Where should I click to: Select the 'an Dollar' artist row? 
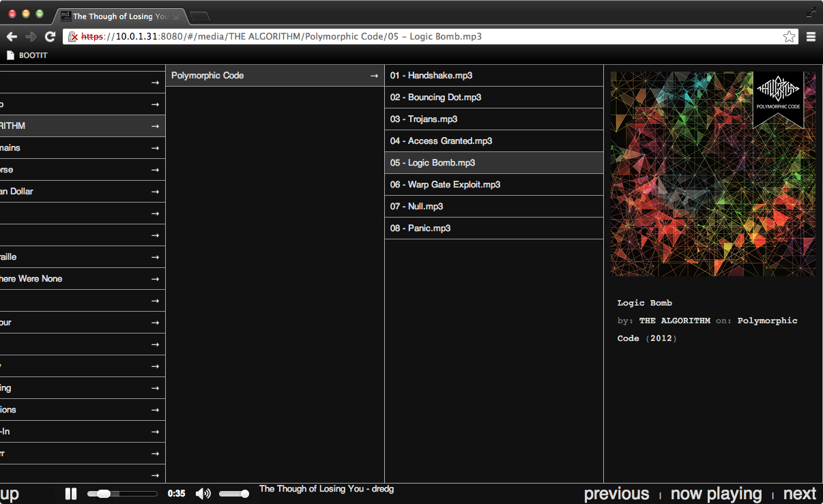(83, 192)
